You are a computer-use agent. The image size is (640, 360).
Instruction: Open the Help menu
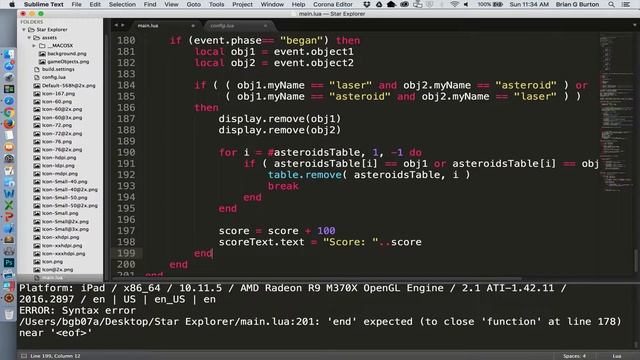point(298,4)
